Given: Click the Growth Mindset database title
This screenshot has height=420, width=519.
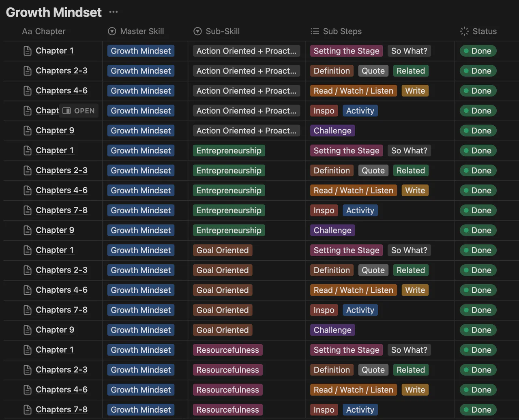Looking at the screenshot, I should point(54,12).
